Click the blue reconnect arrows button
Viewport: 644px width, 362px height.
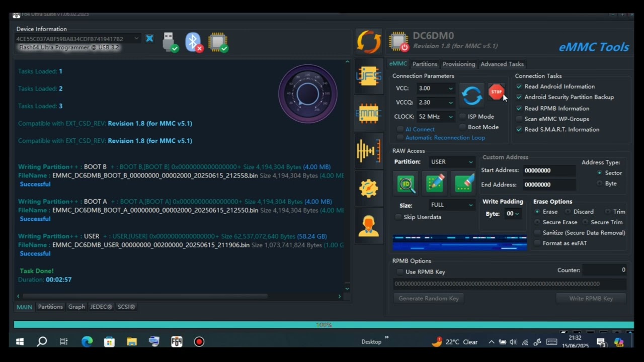[x=472, y=96]
